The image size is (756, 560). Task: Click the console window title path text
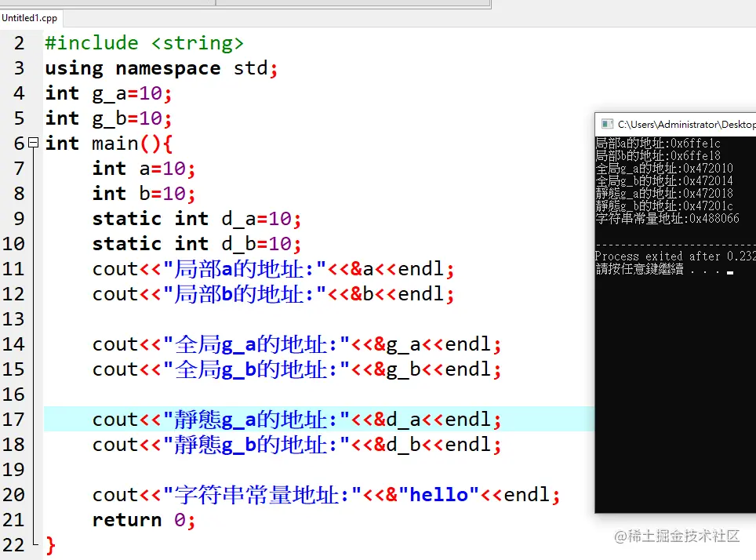pyautogui.click(x=686, y=125)
